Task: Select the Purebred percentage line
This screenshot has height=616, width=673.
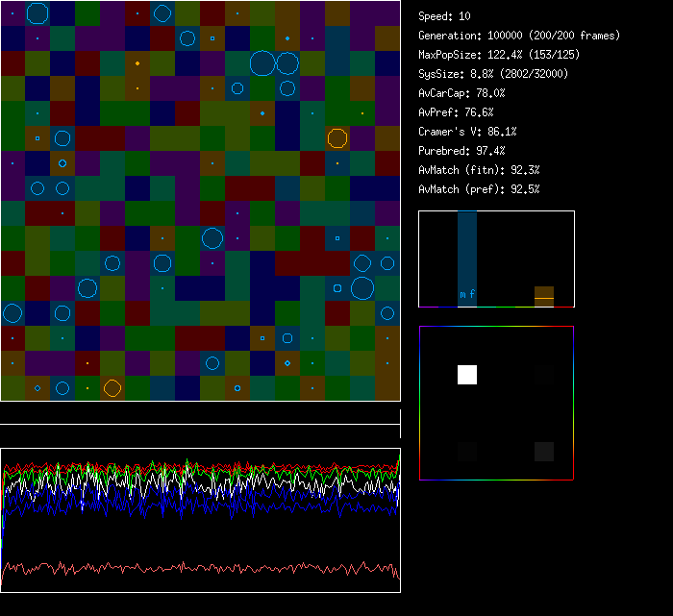Action: [461, 151]
